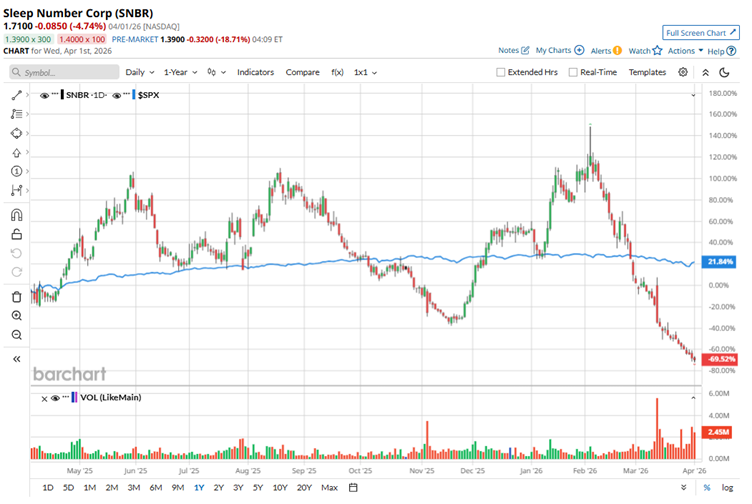Image resolution: width=752 pixels, height=504 pixels.
Task: Open chart settings gear
Action: pyautogui.click(x=683, y=72)
